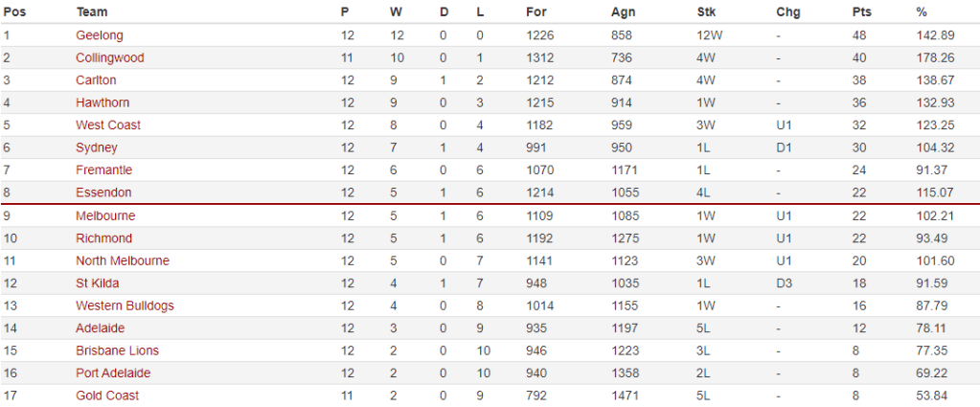The width and height of the screenshot is (980, 407).
Task: Click the Collingwood team link
Action: click(x=110, y=57)
